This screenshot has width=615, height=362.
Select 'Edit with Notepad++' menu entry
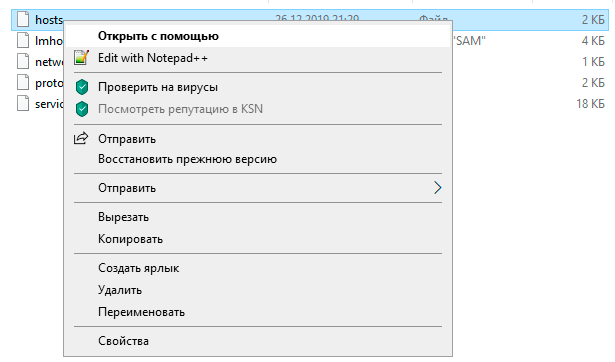[x=258, y=58]
